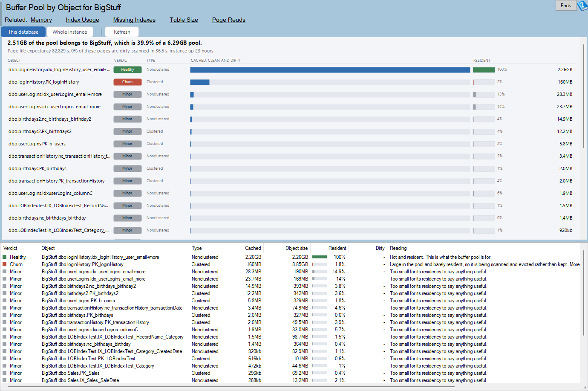Sort grid by Object size column
Screen dimensions: 588x391
tap(287, 248)
